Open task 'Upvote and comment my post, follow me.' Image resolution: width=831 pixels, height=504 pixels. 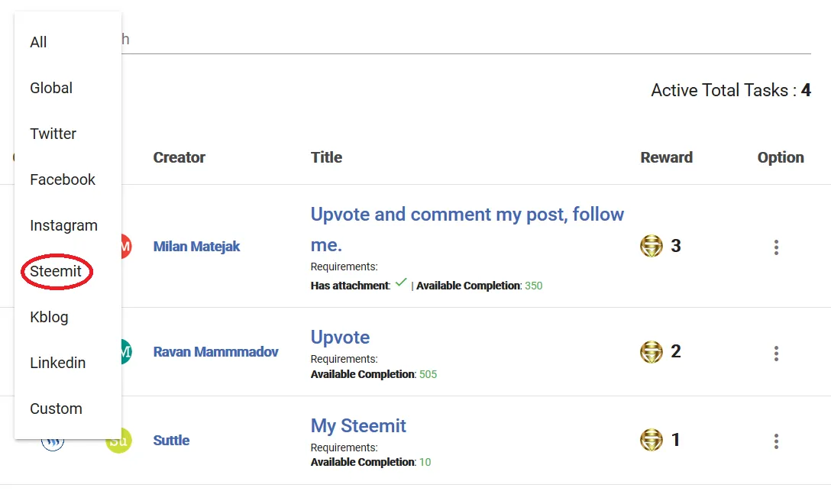pyautogui.click(x=467, y=230)
